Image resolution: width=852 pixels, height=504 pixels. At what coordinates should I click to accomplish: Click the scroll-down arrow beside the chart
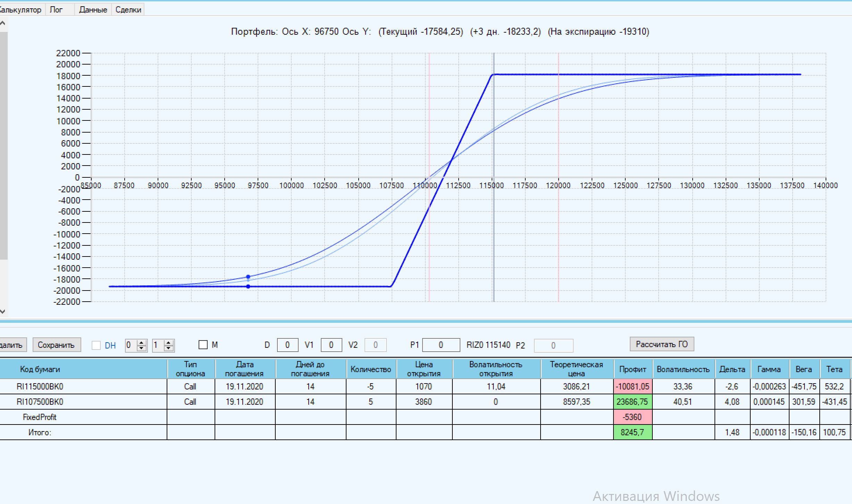tap(3, 311)
